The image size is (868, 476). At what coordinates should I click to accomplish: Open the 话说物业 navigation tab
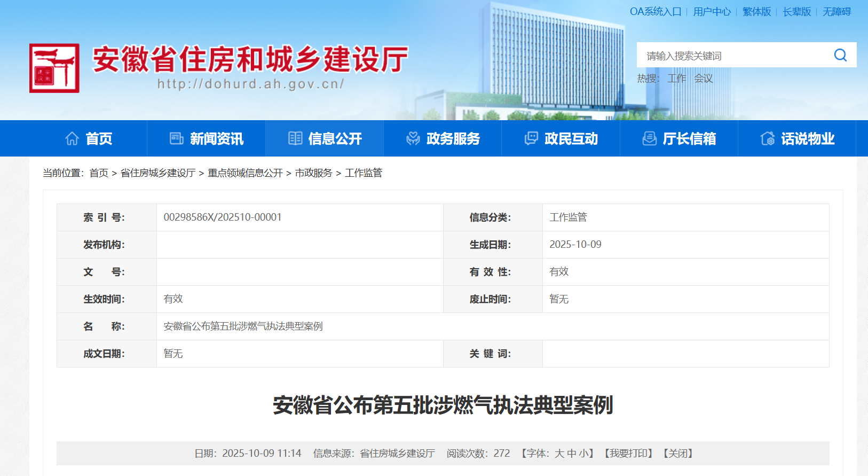(x=797, y=138)
